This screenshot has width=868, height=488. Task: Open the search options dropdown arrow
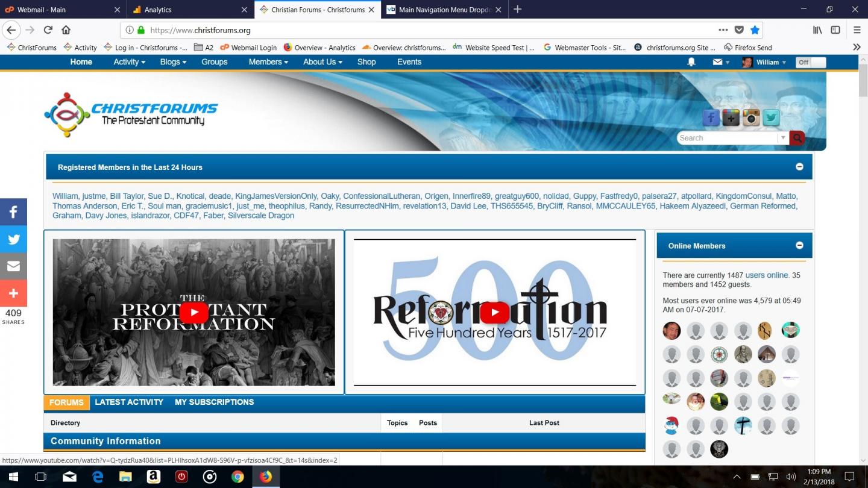click(783, 138)
